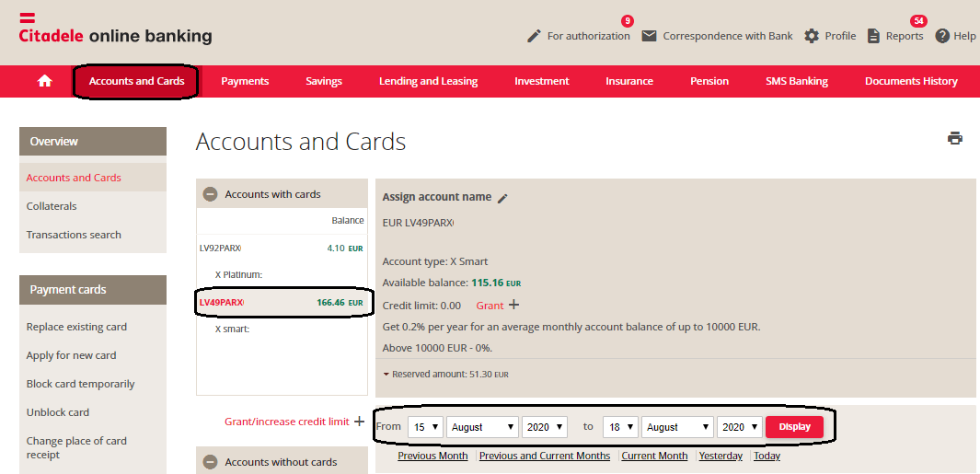This screenshot has height=474, width=980.
Task: Open the Accounts and Cards menu
Action: click(136, 81)
